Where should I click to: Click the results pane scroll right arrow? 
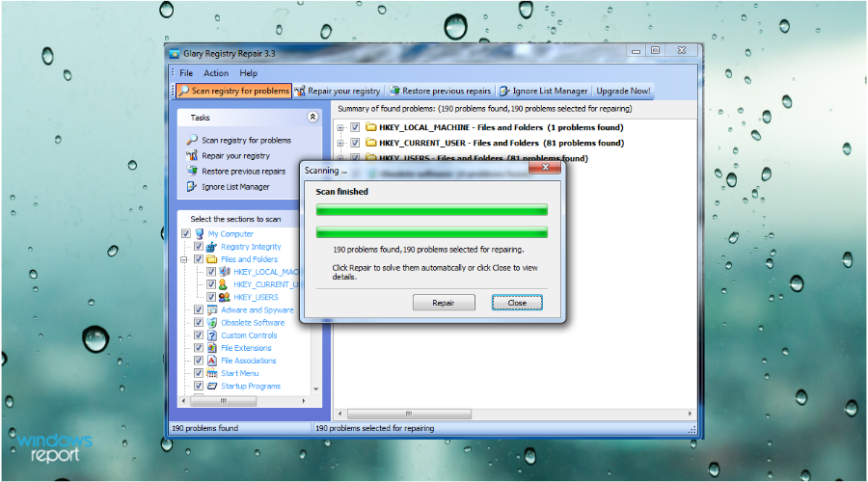[x=690, y=414]
